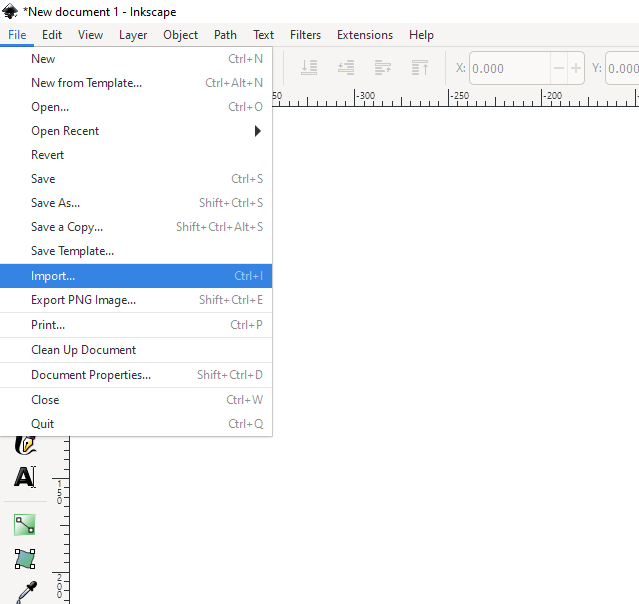Click the X coordinate input field

(x=510, y=68)
